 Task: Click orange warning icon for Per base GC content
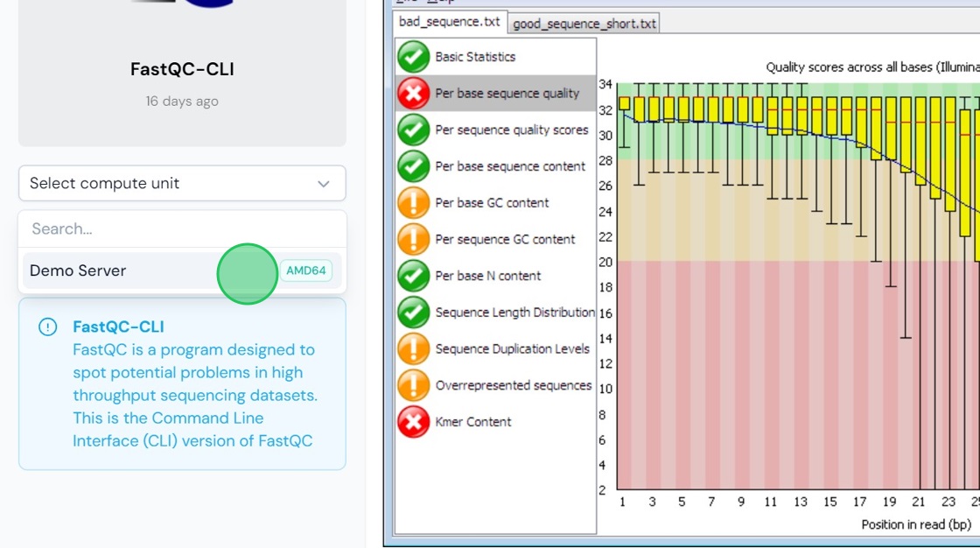point(413,203)
